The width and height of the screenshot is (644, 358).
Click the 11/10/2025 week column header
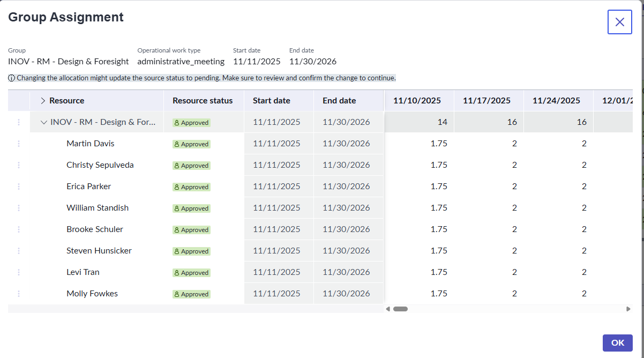[x=419, y=101]
